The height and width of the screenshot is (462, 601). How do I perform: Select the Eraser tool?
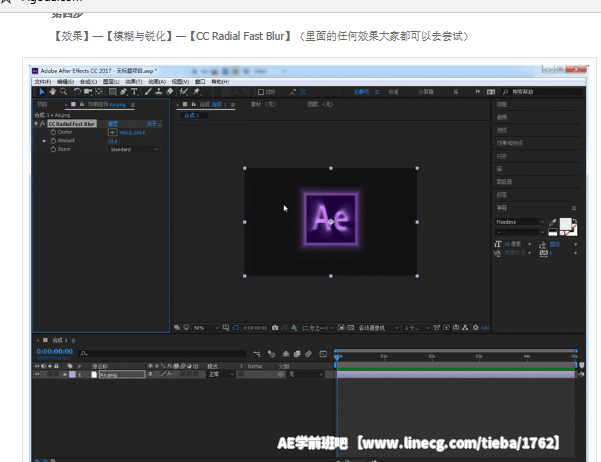tap(170, 92)
